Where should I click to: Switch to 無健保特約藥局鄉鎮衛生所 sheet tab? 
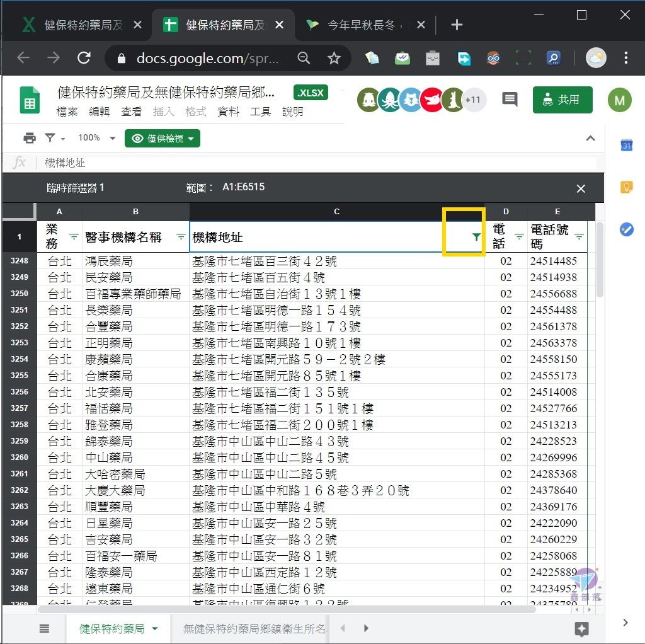[x=254, y=629]
